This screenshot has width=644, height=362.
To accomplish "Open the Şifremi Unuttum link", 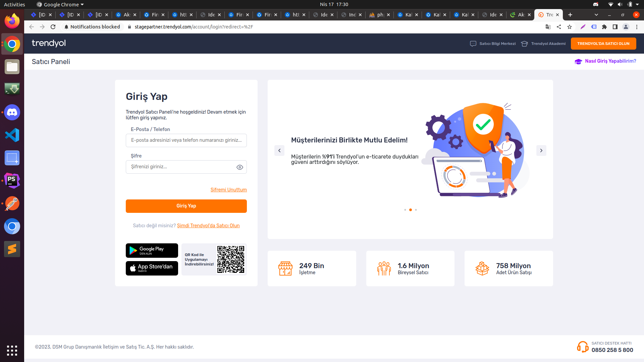I will click(x=228, y=190).
